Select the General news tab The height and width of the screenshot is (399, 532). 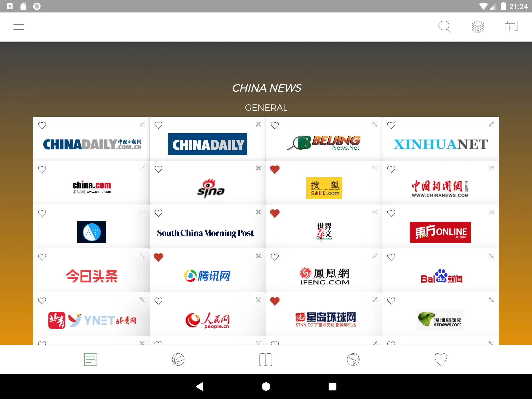pos(90,359)
